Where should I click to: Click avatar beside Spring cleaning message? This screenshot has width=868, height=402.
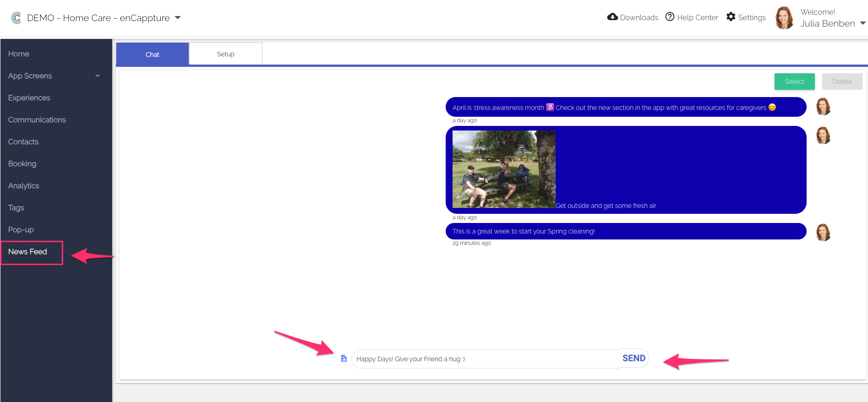(823, 233)
